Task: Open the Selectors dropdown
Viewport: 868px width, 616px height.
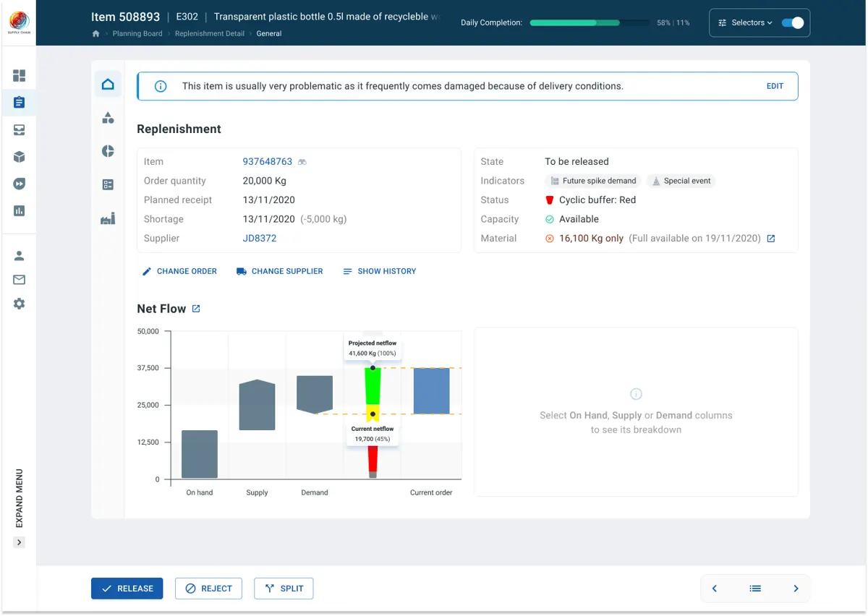Action: pos(745,23)
